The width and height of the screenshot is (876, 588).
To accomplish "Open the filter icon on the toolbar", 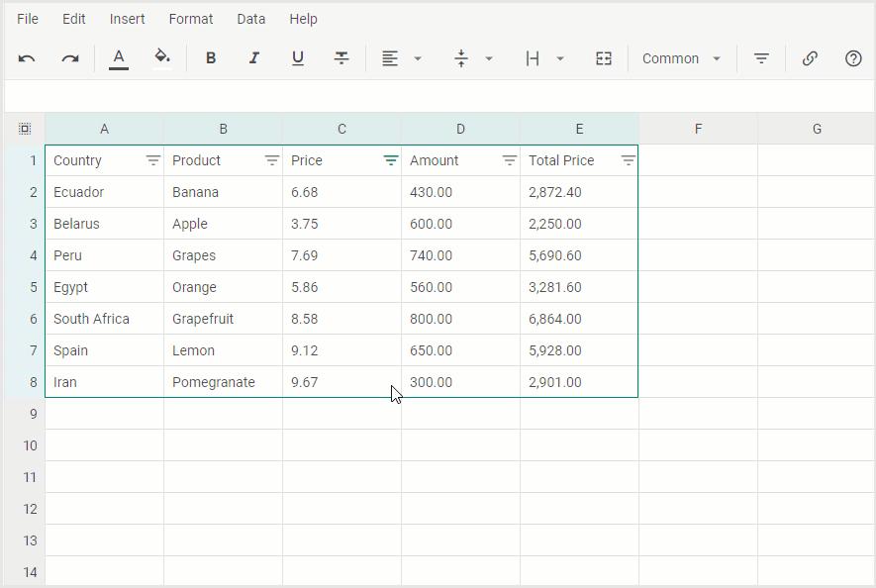I will (x=760, y=58).
